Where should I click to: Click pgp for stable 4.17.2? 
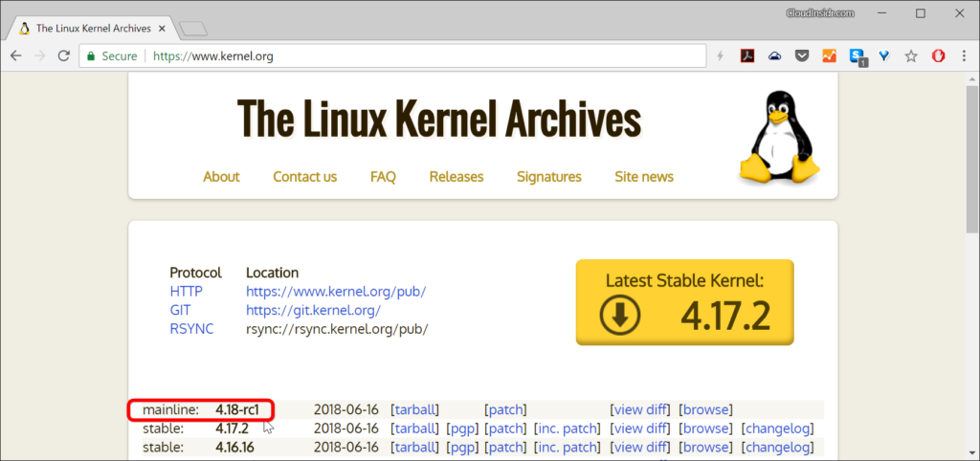[x=462, y=428]
